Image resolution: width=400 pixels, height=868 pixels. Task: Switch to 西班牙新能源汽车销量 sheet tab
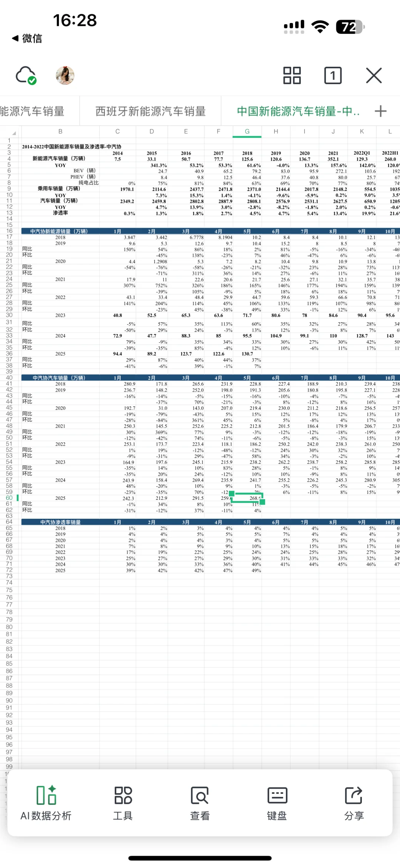[x=150, y=111]
